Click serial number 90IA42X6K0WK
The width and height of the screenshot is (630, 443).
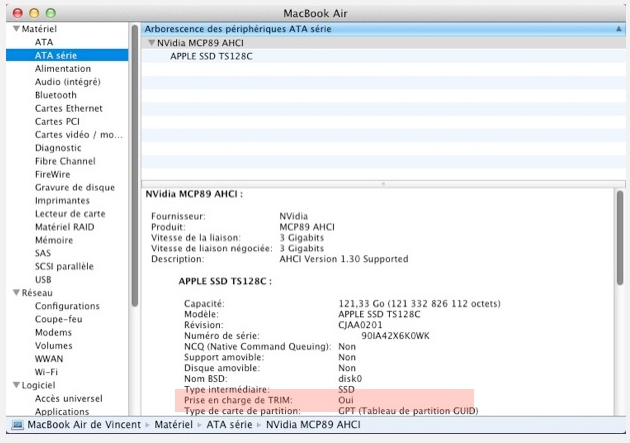[x=395, y=336]
